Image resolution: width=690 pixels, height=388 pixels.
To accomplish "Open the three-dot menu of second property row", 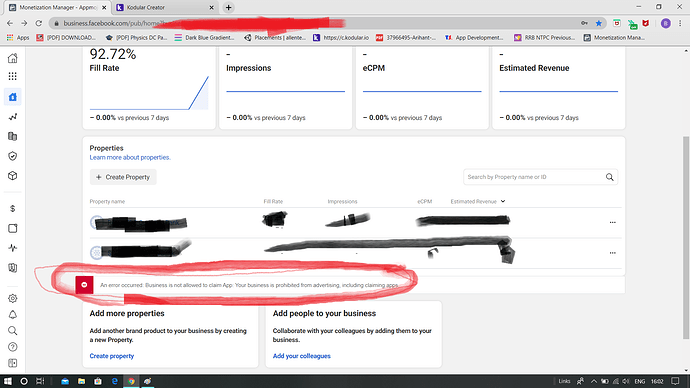I will (613, 253).
